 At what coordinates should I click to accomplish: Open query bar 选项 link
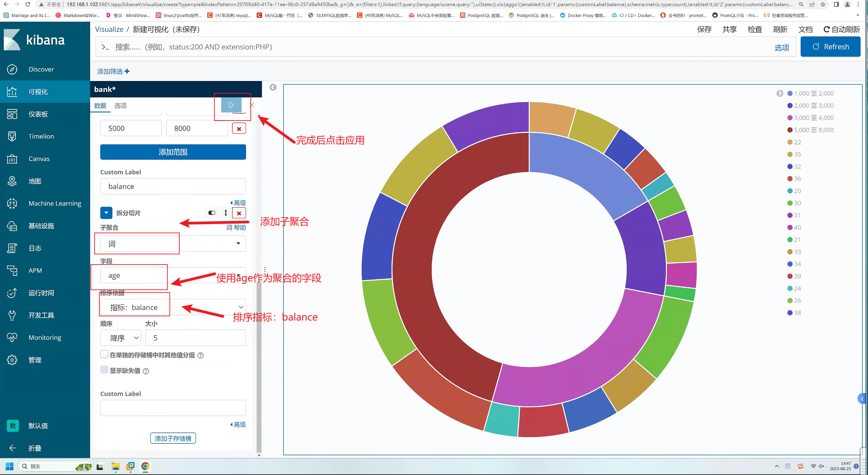click(782, 47)
